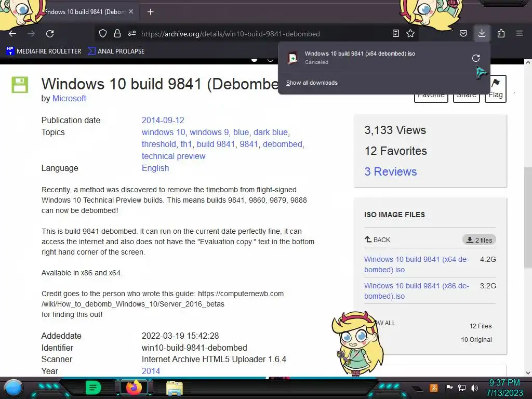This screenshot has width=532, height=399.
Task: Go back to the previous page
Action: (x=12, y=34)
